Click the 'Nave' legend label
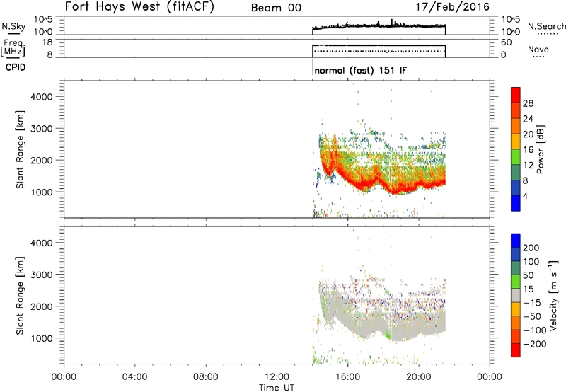 538,49
